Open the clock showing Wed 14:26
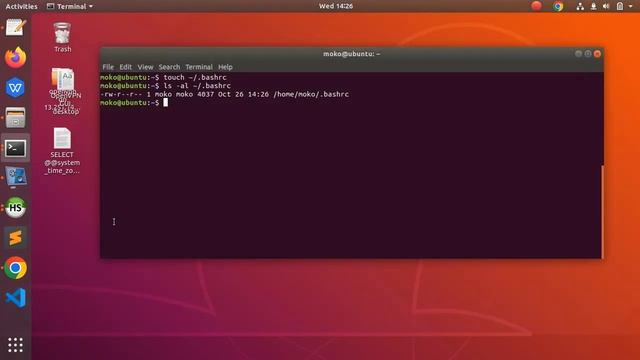Screen dimensions: 640x360 tap(336, 6)
